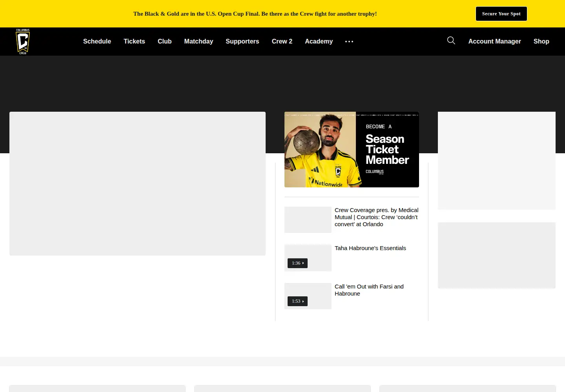Click the Columbus Crew logo
This screenshot has height=392, width=565.
[x=23, y=42]
